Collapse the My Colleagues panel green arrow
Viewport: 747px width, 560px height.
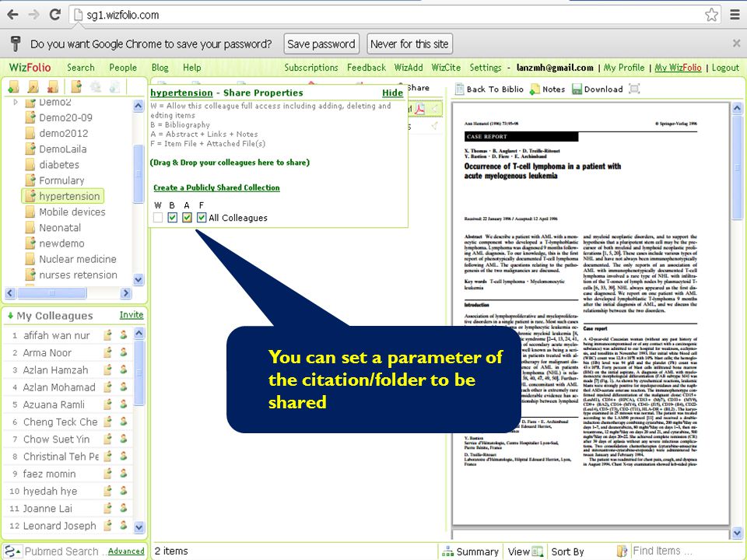click(10, 316)
